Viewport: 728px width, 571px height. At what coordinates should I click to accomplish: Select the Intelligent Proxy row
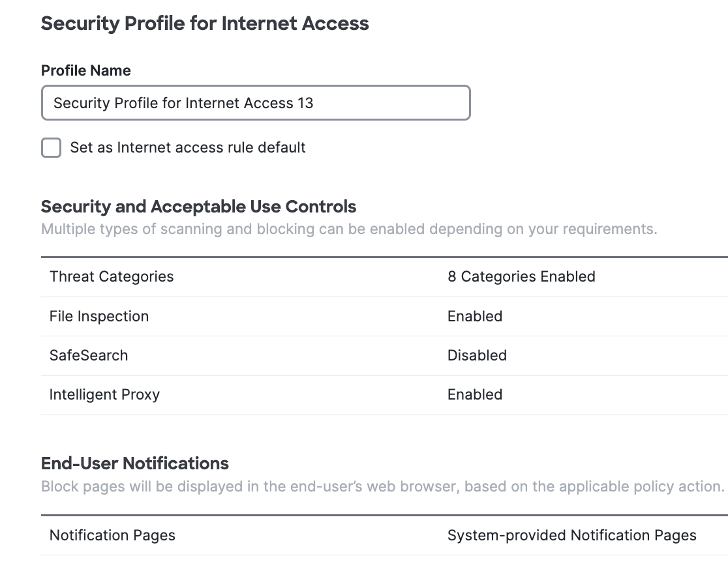click(384, 395)
